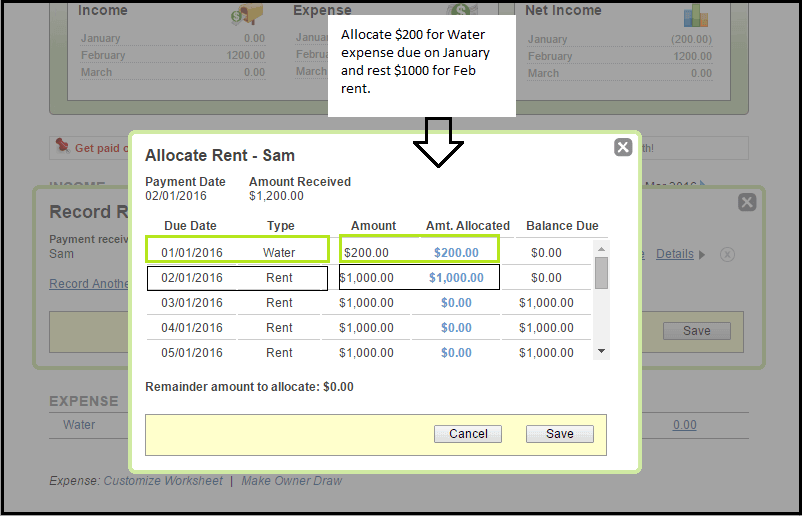Close the Allocate Rent dialog
802x516 pixels.
pos(623,147)
